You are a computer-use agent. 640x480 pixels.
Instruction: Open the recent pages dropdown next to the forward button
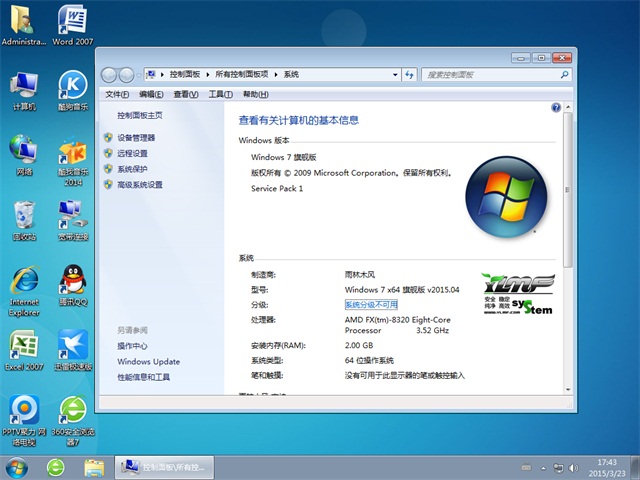pyautogui.click(x=139, y=75)
